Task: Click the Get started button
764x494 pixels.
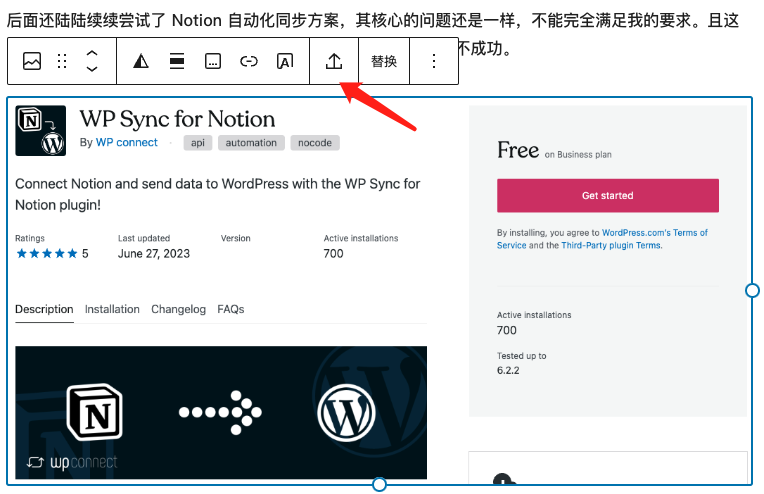Action: (x=608, y=195)
